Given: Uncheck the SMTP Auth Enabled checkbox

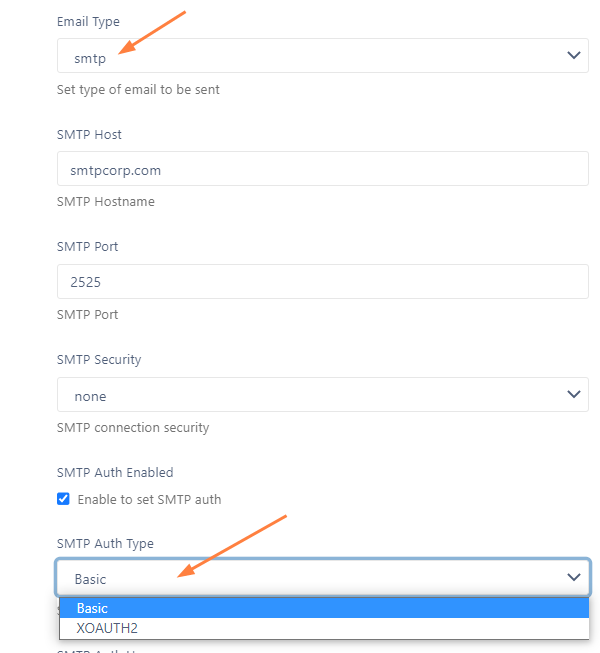Looking at the screenshot, I should [63, 498].
